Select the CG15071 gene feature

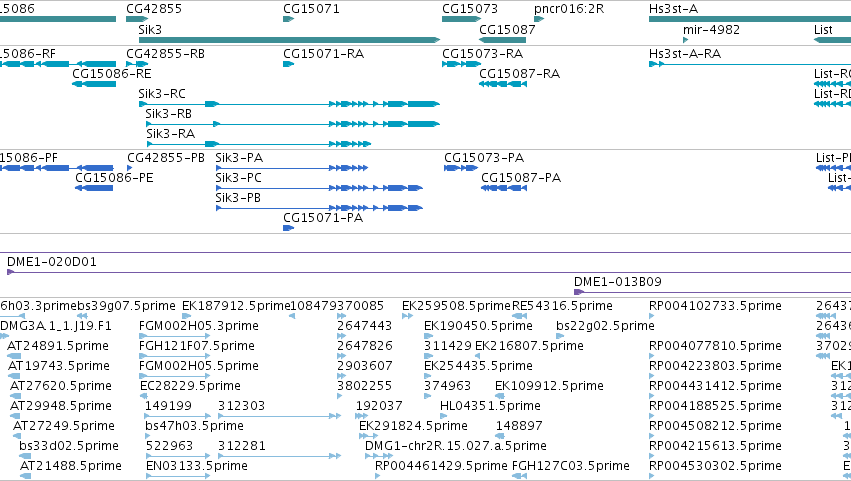tap(288, 19)
